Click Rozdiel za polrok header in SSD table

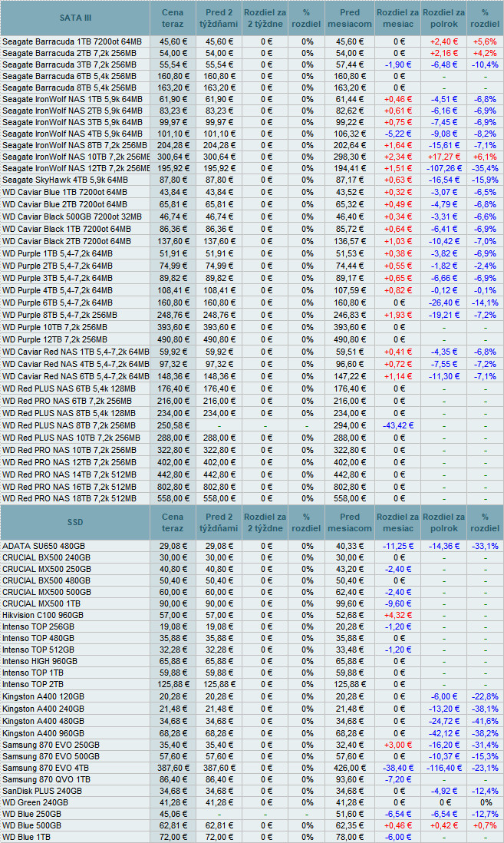[x=444, y=522]
